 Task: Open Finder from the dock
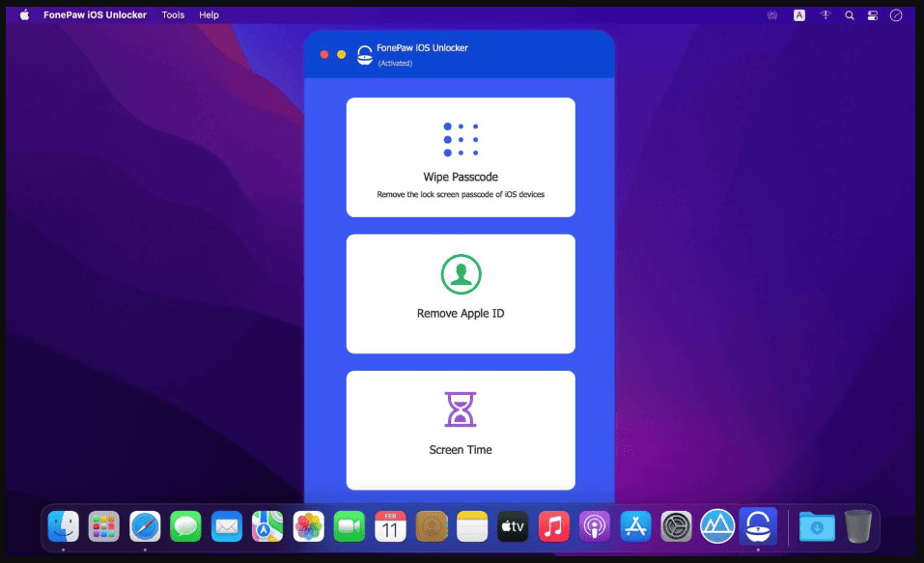pyautogui.click(x=63, y=526)
